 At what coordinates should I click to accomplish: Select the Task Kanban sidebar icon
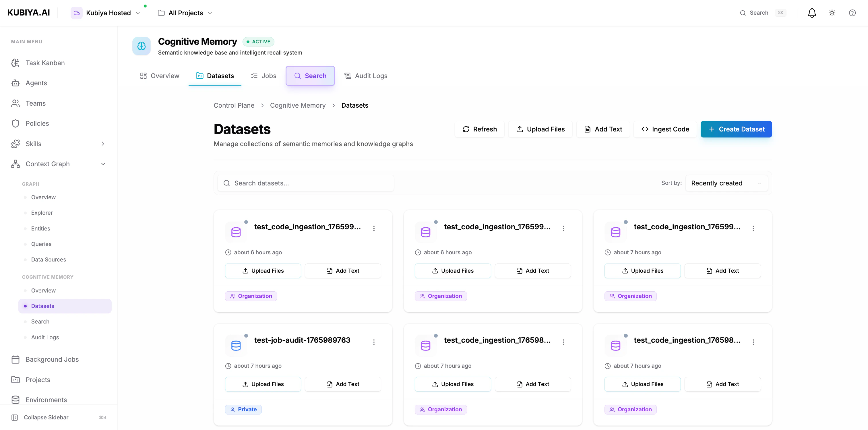(15, 63)
